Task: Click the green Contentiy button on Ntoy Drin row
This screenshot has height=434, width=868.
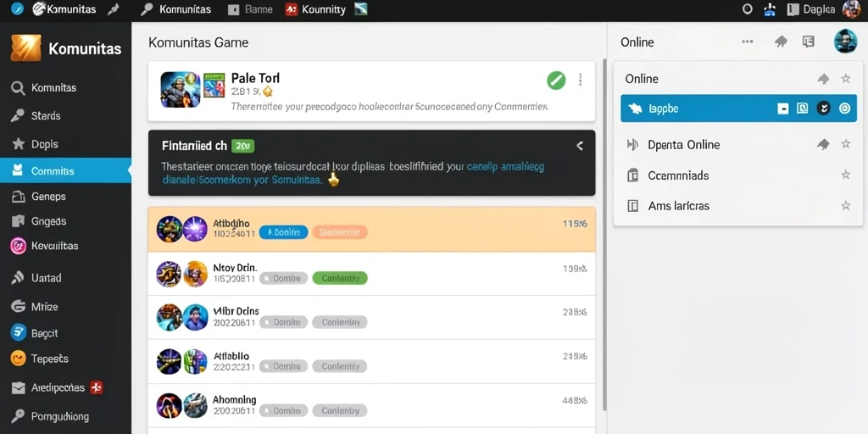Action: (340, 278)
